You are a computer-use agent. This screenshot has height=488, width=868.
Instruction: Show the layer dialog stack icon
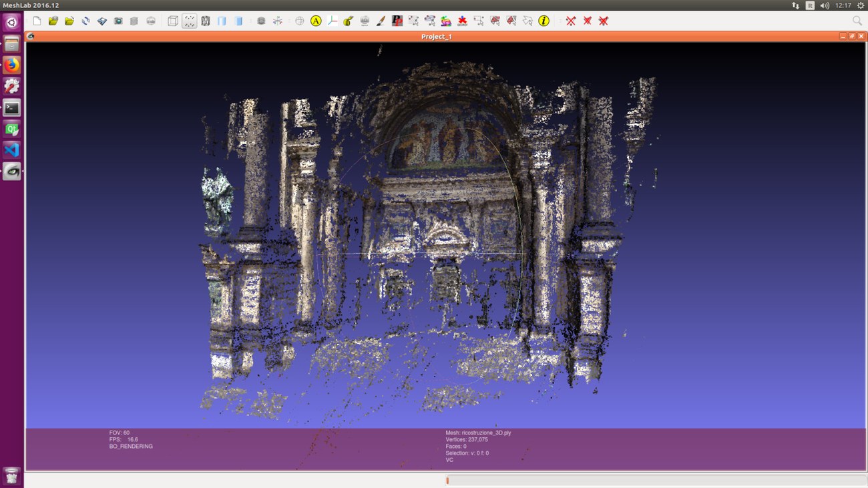coord(261,21)
